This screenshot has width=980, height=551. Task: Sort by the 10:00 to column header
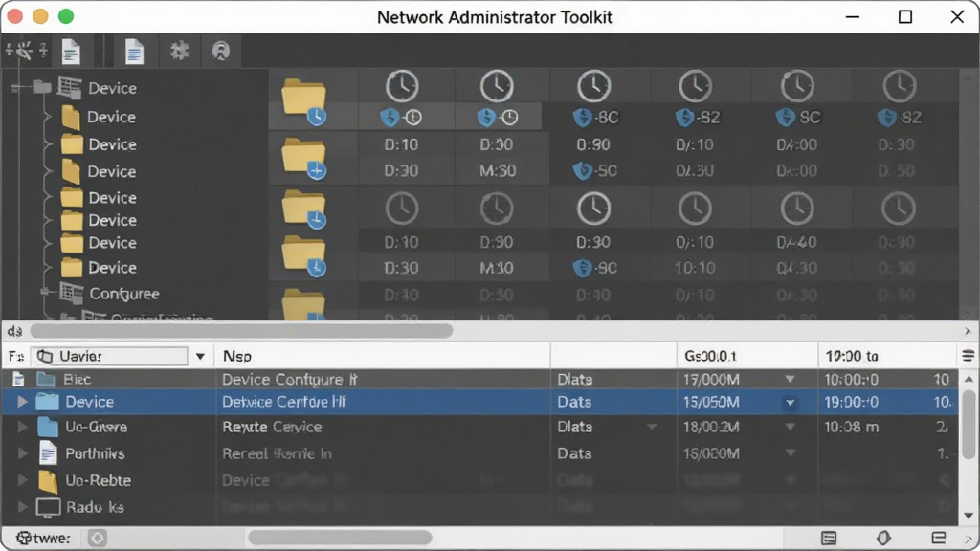[887, 356]
